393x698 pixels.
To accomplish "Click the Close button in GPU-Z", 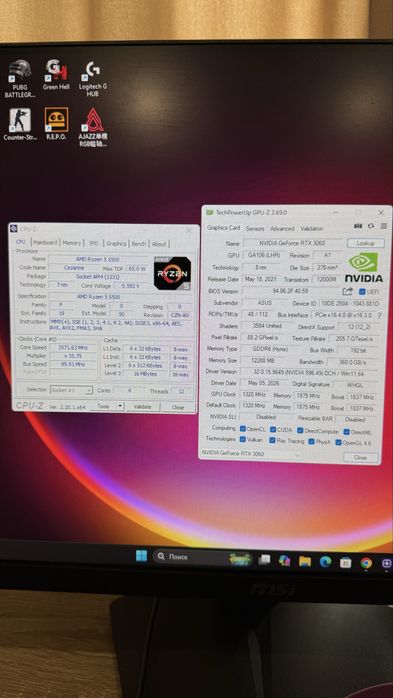I will [361, 458].
